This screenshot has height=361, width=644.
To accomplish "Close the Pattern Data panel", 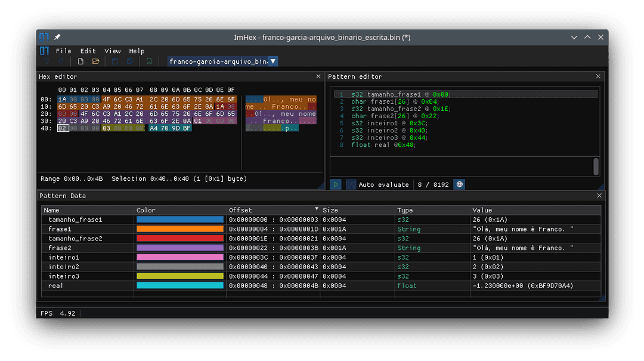I will 599,196.
